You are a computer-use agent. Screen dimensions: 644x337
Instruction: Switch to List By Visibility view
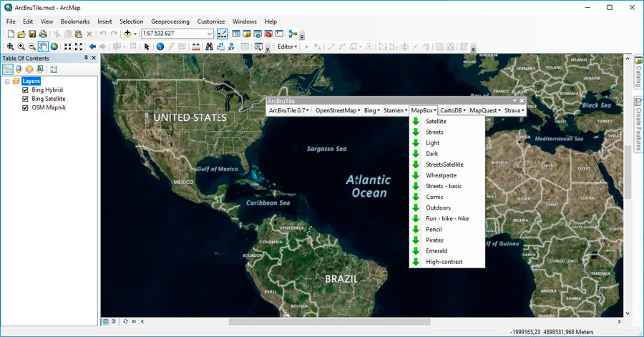(x=29, y=69)
